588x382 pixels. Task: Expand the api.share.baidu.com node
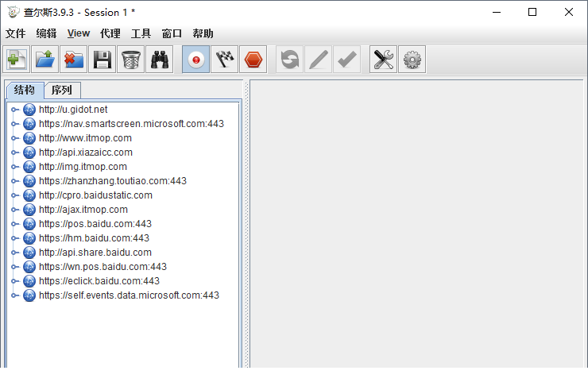[x=14, y=253]
